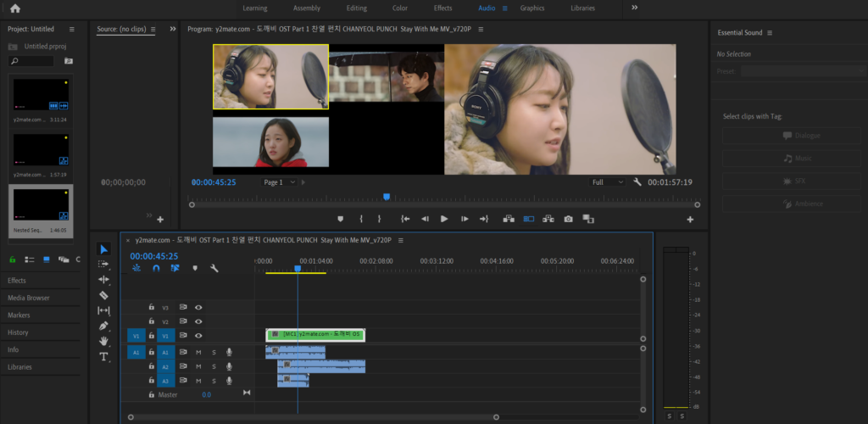Toggle insert sequences as nests
The image size is (868, 424).
tap(136, 268)
